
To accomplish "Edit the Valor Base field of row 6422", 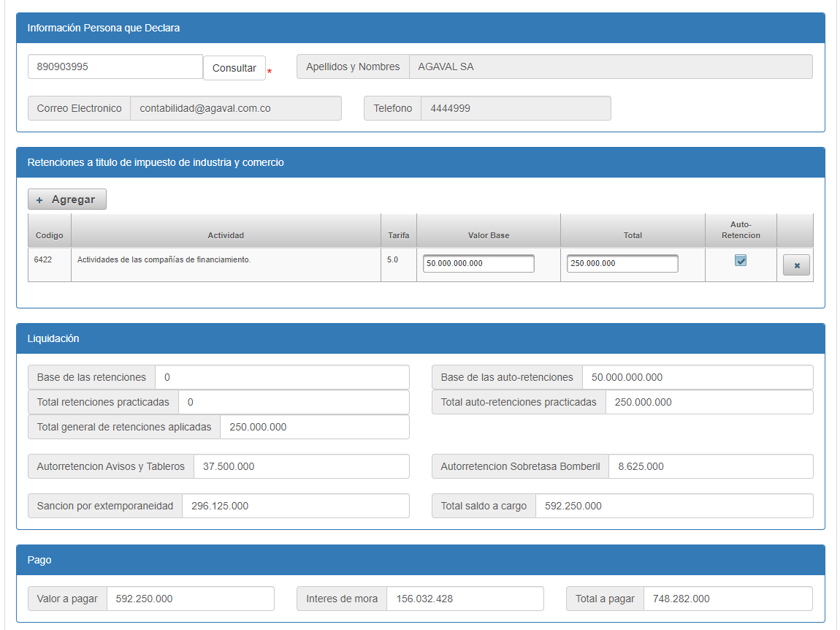I will coord(478,263).
